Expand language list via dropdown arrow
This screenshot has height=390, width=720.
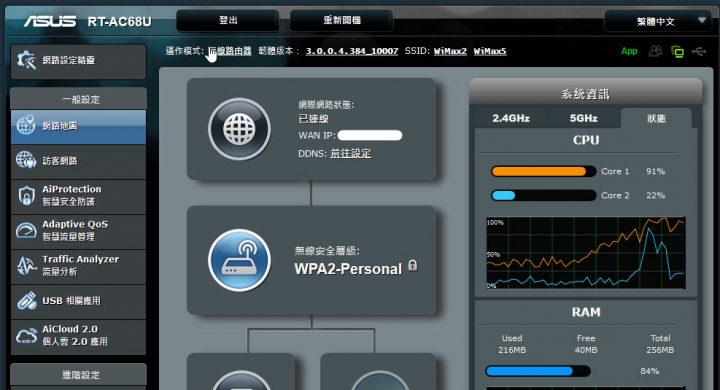702,20
